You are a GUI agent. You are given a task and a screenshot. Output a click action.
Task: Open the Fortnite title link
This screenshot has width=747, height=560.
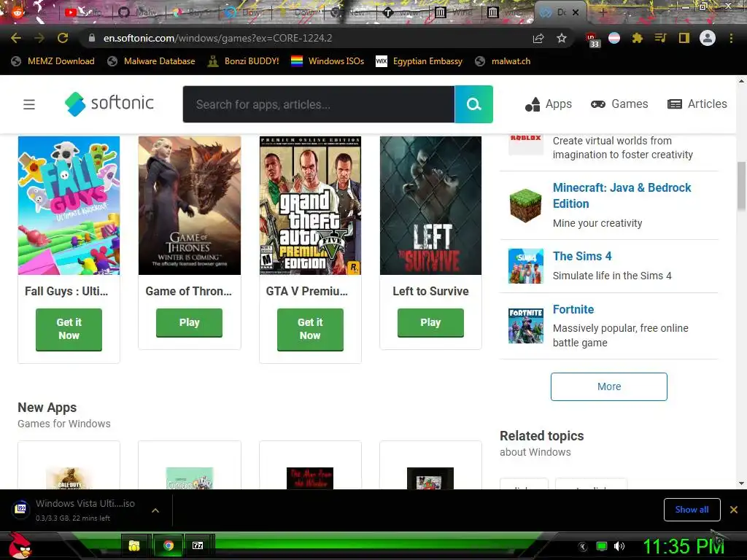pyautogui.click(x=573, y=309)
